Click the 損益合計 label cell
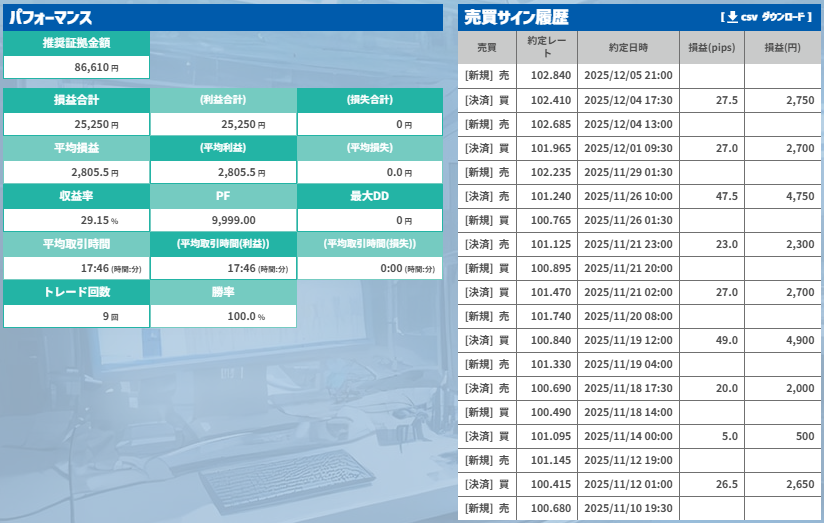Screen dimensions: 824x523 click(x=76, y=101)
